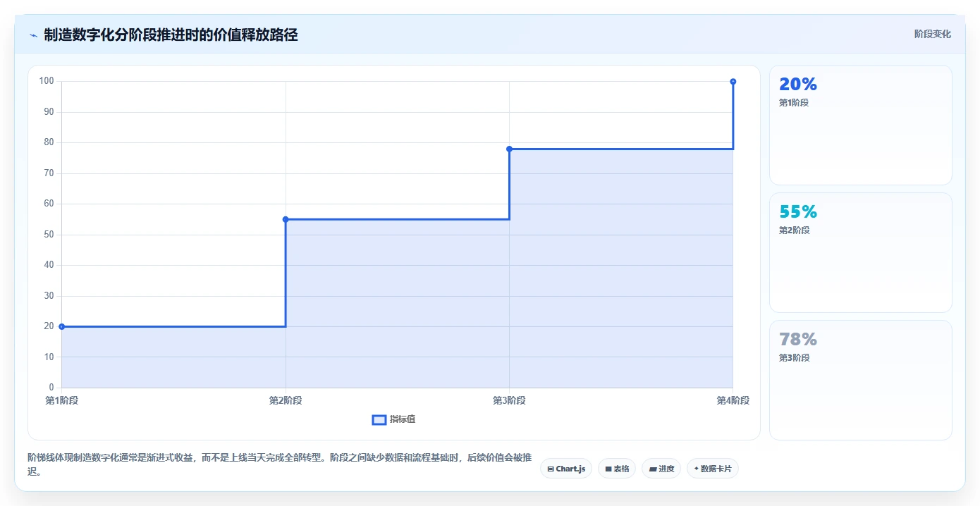Click the y-axis value 50
This screenshot has height=506, width=980.
(49, 234)
